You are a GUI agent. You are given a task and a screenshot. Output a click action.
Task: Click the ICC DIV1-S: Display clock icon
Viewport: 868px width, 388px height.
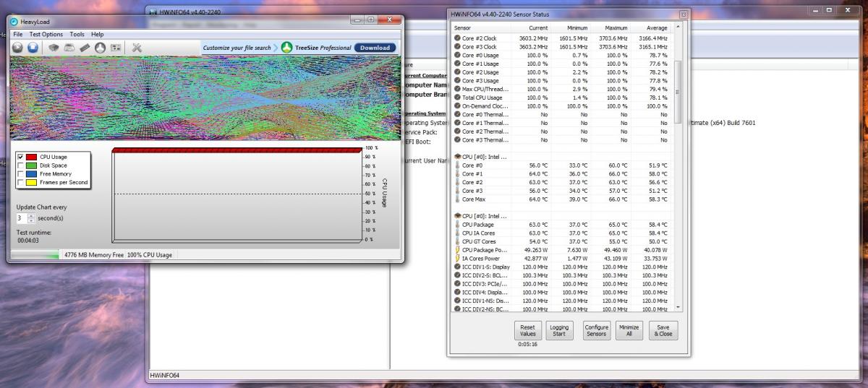(x=457, y=267)
